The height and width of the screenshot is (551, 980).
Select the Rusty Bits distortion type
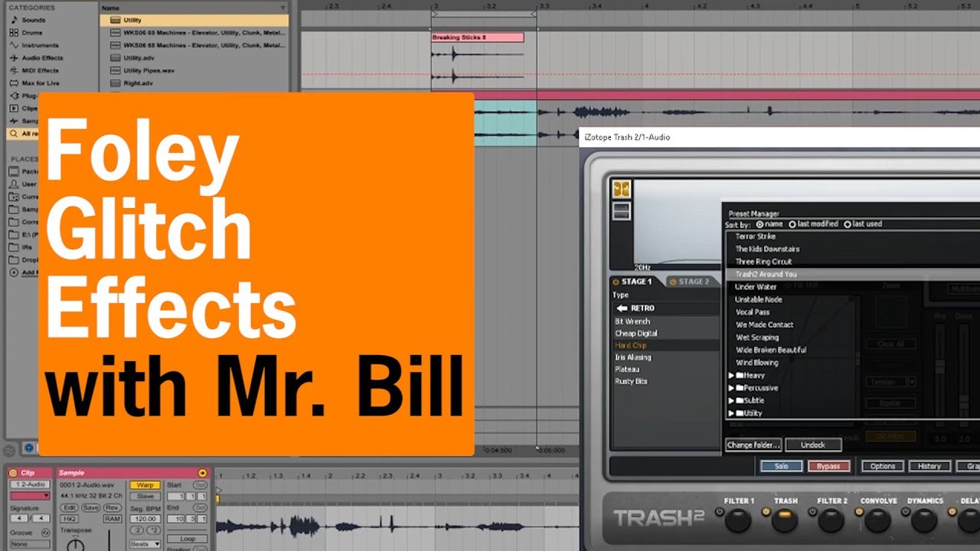pyautogui.click(x=631, y=381)
